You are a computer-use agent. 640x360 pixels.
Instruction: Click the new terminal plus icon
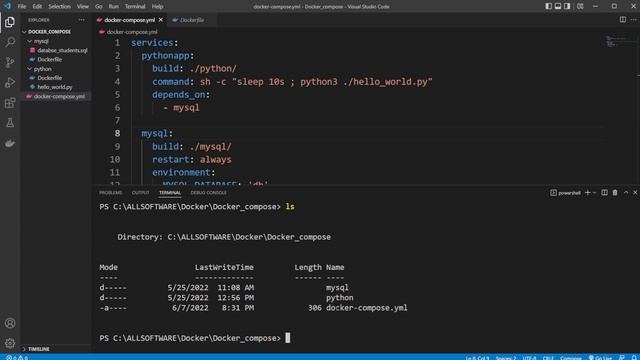587,193
